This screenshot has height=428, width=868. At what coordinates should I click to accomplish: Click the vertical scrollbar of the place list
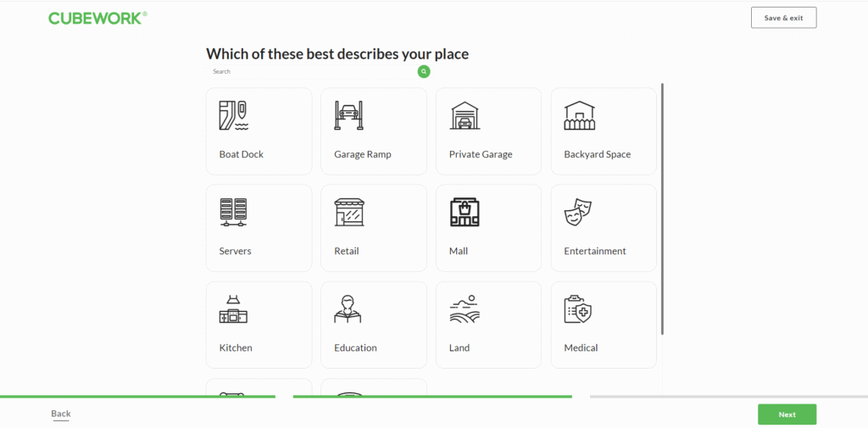pyautogui.click(x=662, y=208)
